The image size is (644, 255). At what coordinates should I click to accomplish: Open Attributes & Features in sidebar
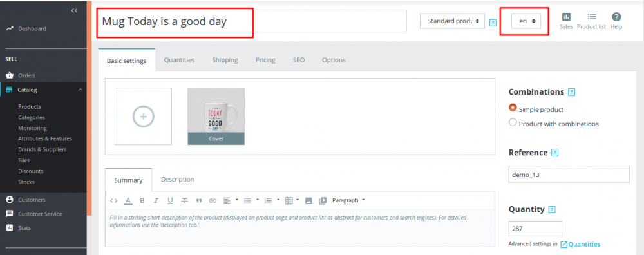click(45, 139)
